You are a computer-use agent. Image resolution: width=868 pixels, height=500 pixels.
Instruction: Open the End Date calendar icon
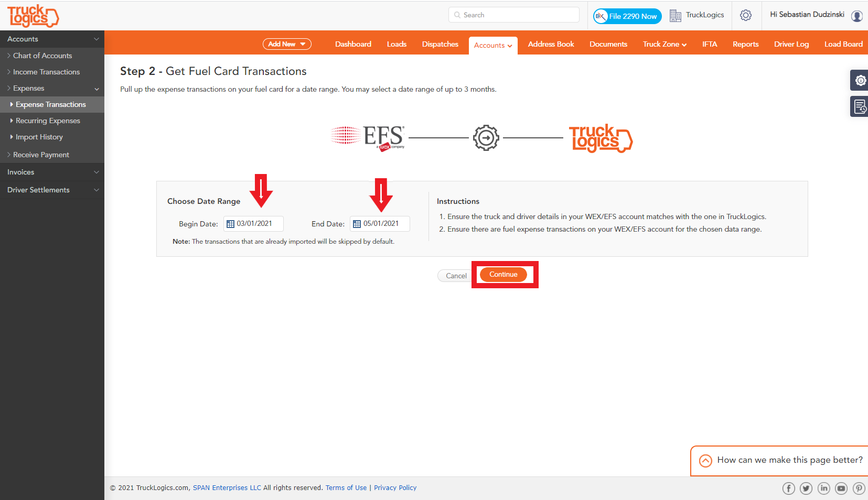pos(357,224)
